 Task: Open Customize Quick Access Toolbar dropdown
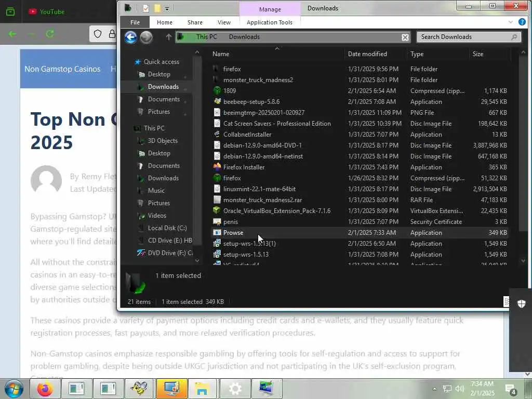(167, 8)
